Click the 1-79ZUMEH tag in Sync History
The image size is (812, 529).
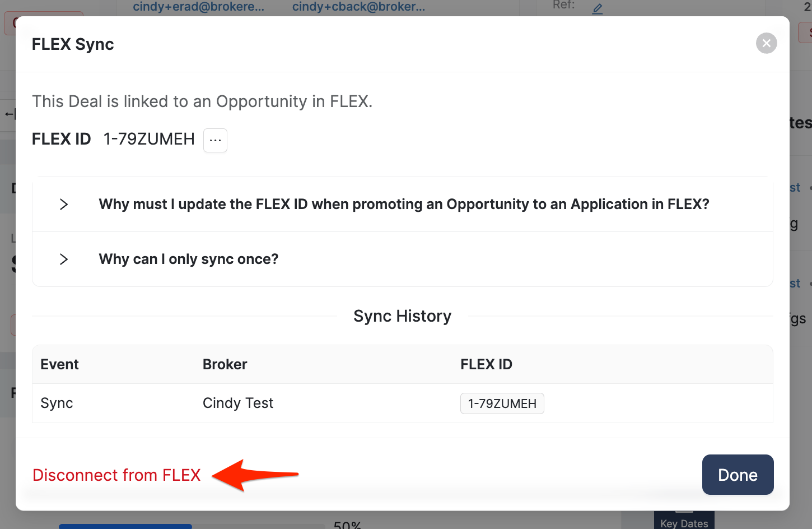(x=502, y=403)
